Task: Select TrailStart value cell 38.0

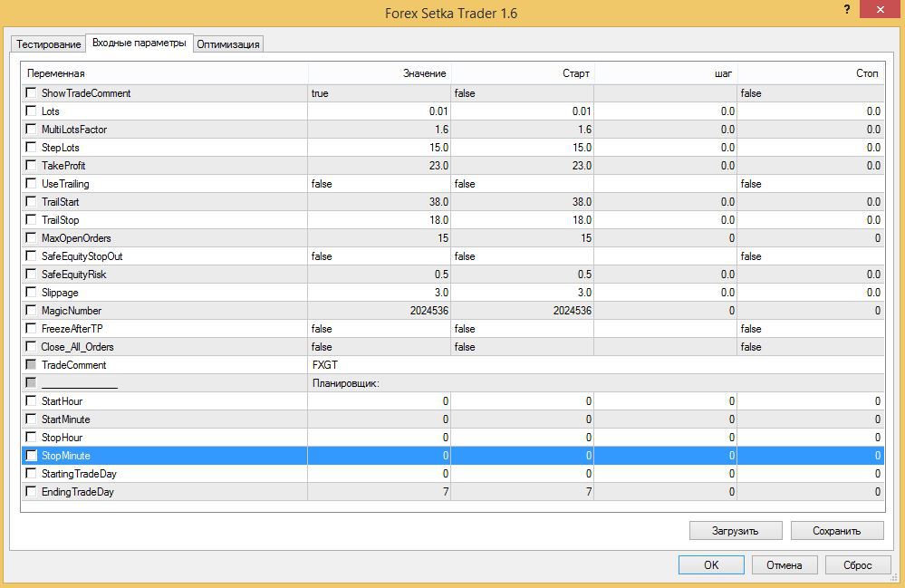Action: 380,201
